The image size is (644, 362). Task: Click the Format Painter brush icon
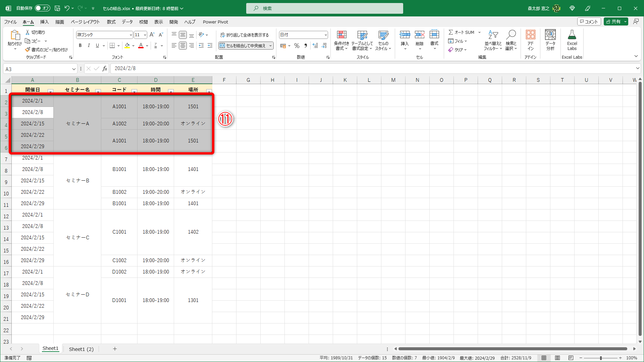(28, 50)
